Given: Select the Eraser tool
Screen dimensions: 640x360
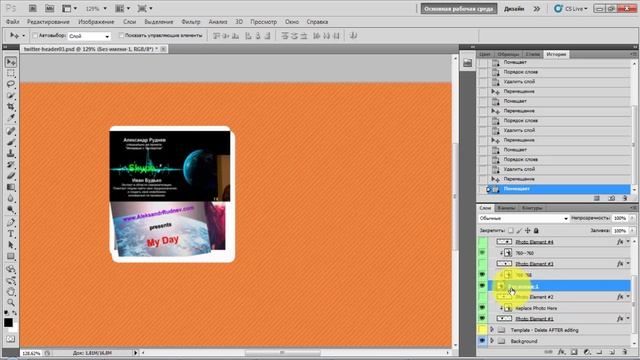Looking at the screenshot, I should point(11,176).
